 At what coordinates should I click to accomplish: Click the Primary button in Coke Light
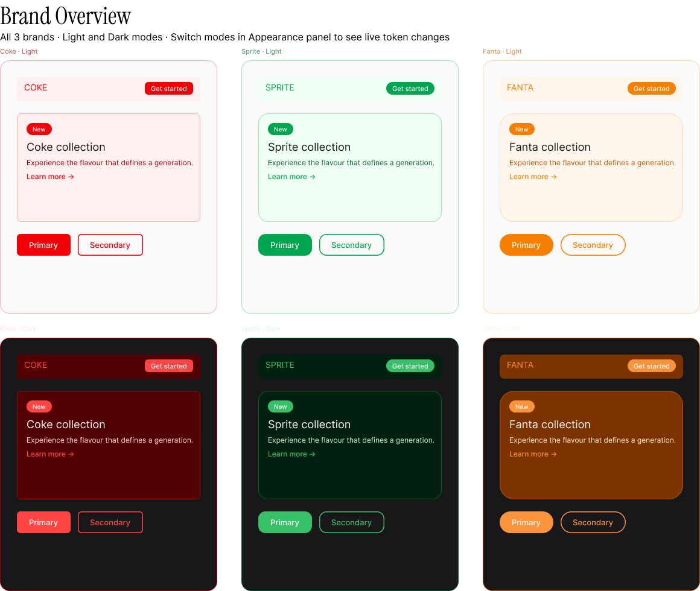point(43,245)
